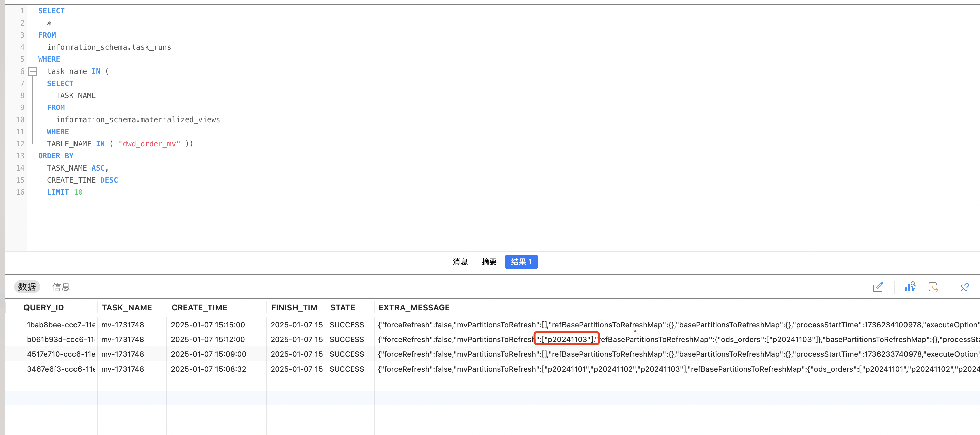This screenshot has height=435, width=980.
Task: Place cursor on "dwd_order_mv" string
Action: click(149, 144)
